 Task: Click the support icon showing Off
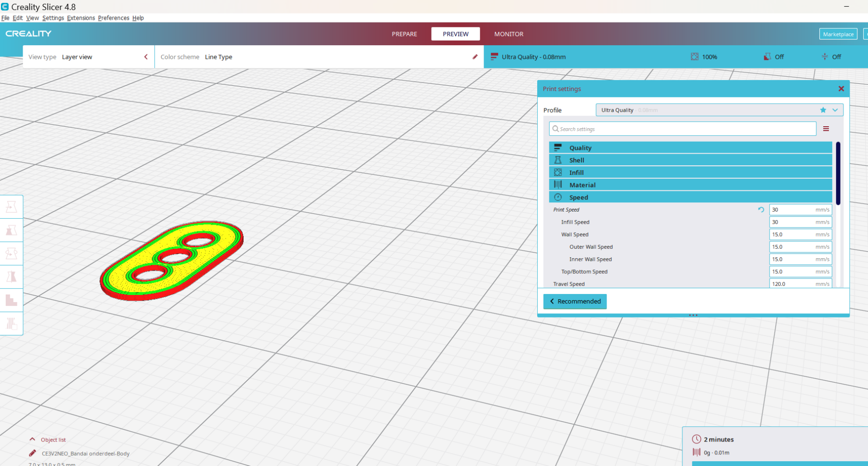point(767,57)
